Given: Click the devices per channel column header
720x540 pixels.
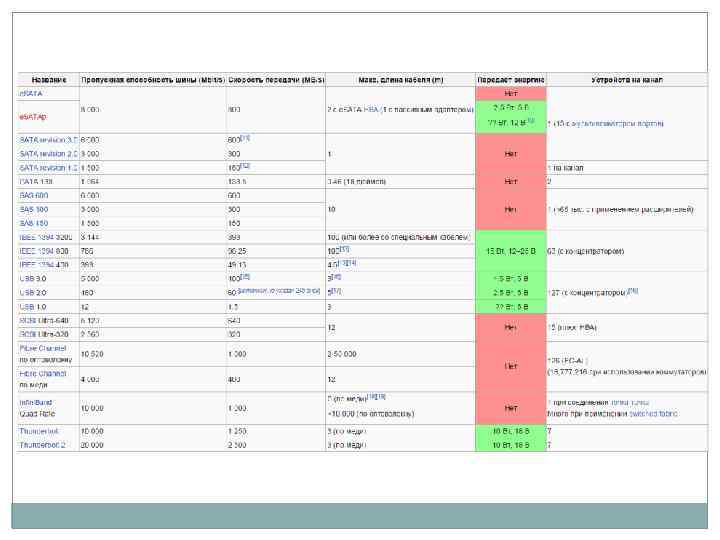Looking at the screenshot, I should pos(627,80).
